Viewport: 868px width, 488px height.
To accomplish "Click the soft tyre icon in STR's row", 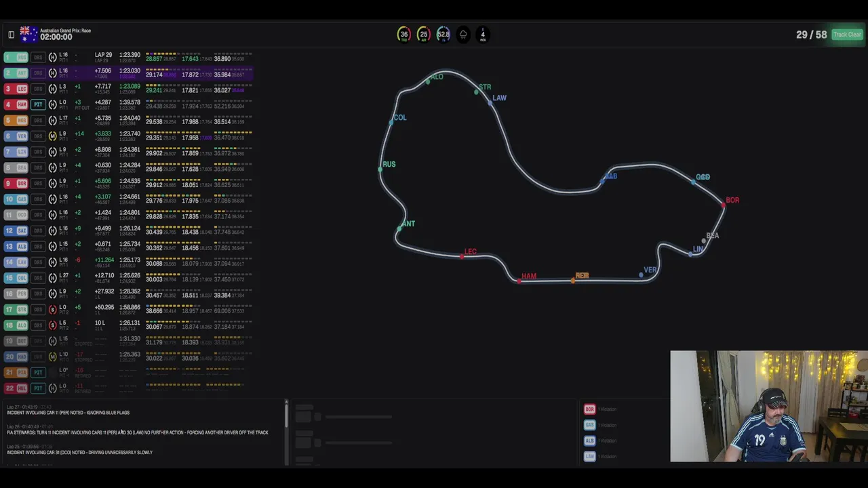I will [x=53, y=310].
